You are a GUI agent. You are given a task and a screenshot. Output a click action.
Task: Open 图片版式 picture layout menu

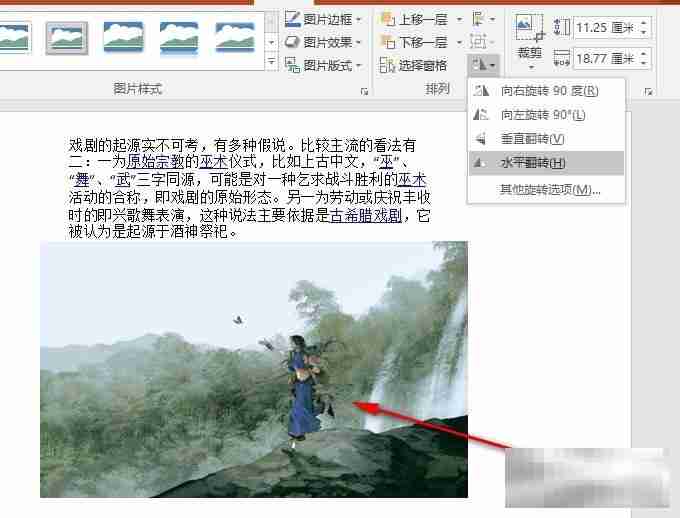click(x=323, y=65)
